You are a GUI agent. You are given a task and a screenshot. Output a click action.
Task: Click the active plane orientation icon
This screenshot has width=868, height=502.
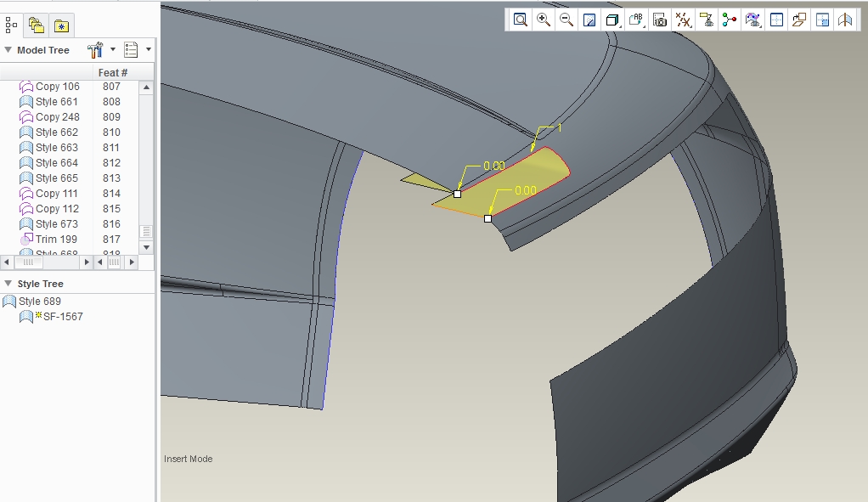click(x=799, y=20)
